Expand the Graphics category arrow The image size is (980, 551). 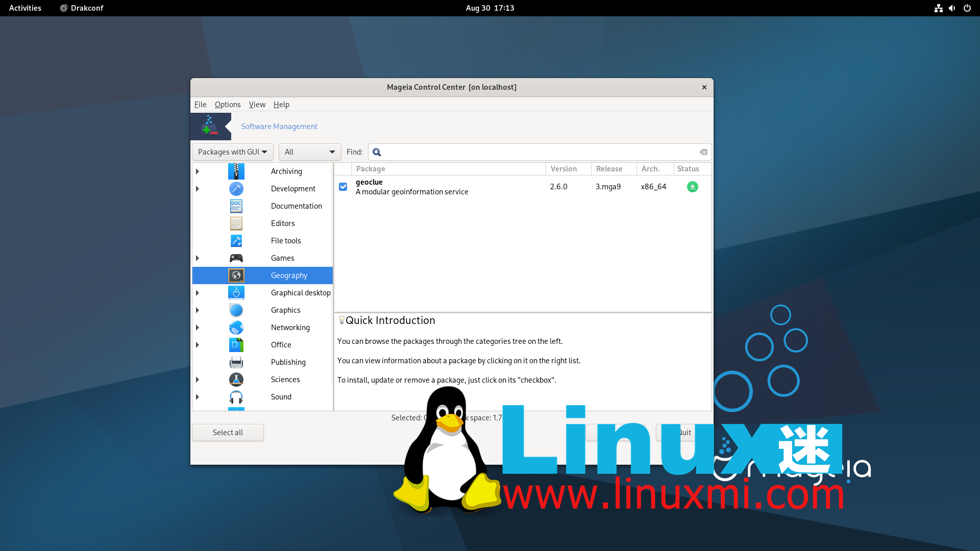click(198, 310)
